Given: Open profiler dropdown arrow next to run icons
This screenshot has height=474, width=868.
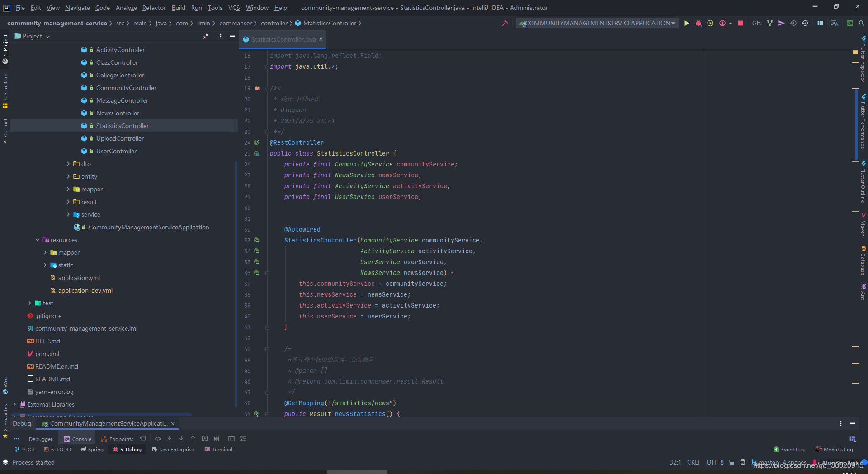Looking at the screenshot, I should (x=731, y=24).
